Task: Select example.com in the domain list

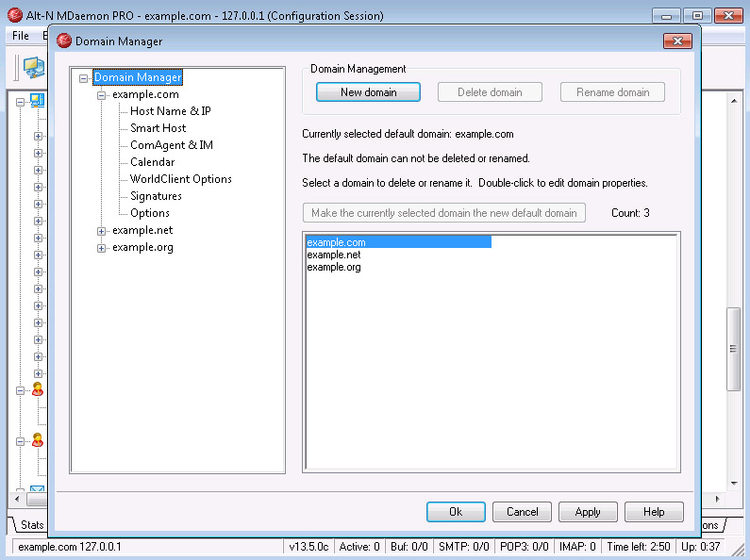Action: point(398,242)
